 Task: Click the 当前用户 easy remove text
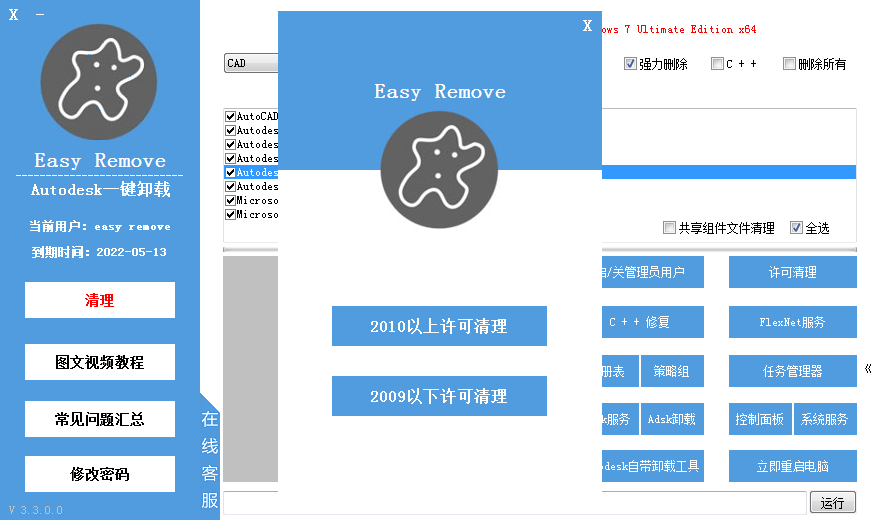[x=100, y=227]
